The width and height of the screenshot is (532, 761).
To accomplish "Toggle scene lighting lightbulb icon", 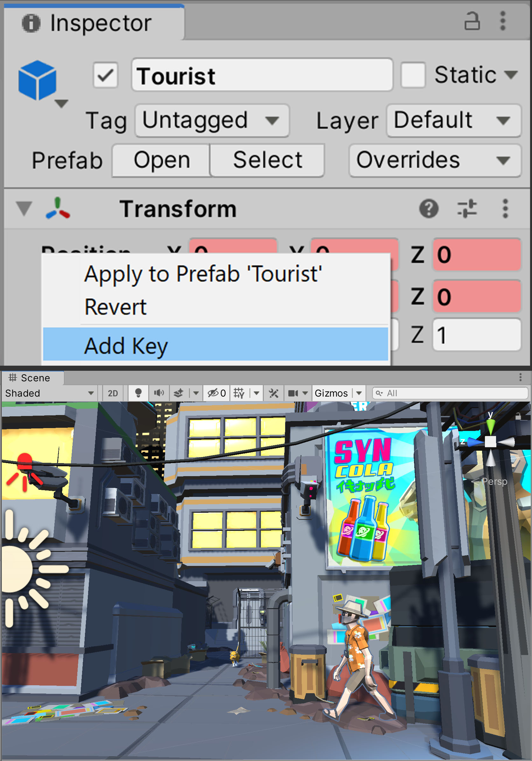I will pyautogui.click(x=138, y=393).
